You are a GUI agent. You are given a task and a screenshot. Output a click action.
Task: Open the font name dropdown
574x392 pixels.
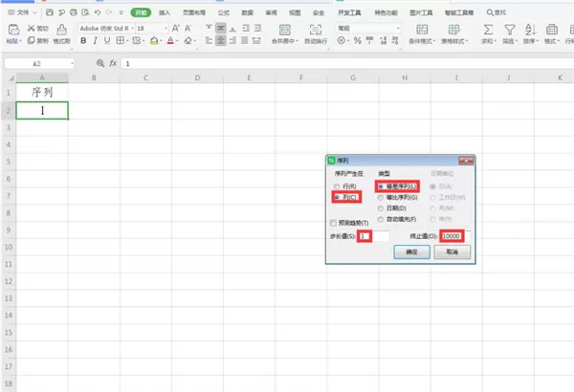[133, 28]
